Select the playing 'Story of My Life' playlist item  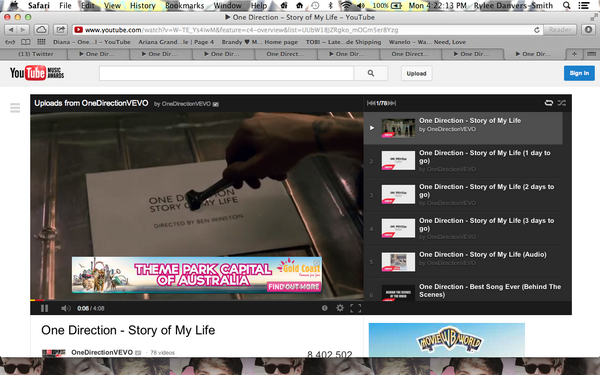point(463,128)
